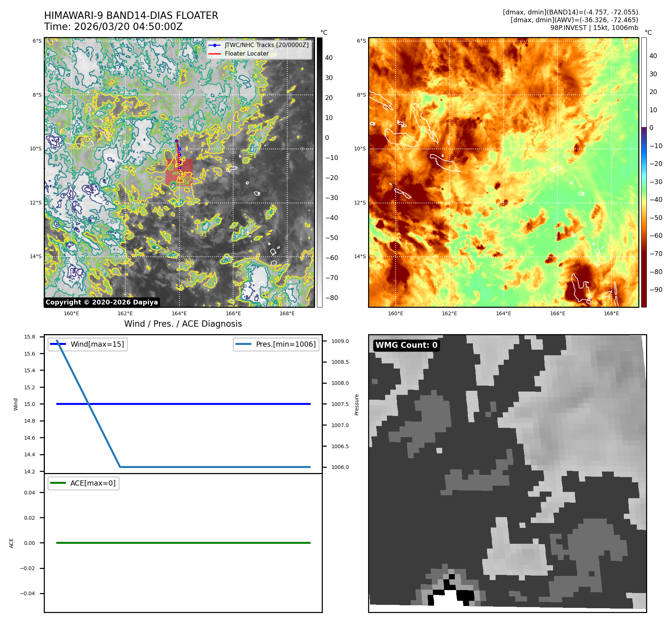672x626 pixels.
Task: Click the grayscale temperature colorbar beside the left map
Action: [320, 172]
